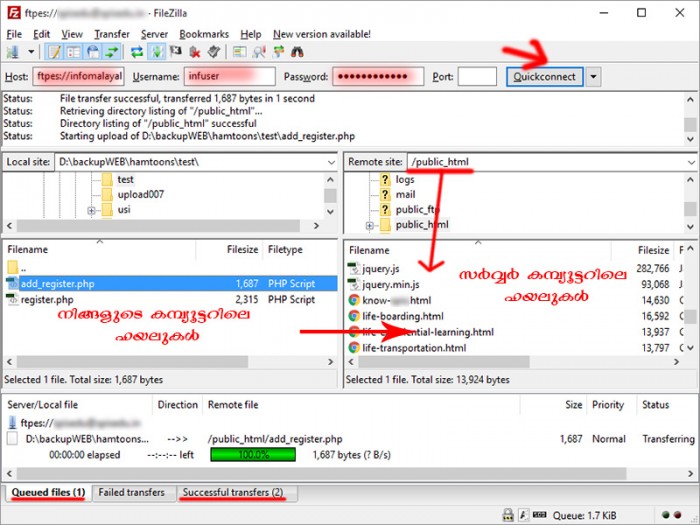Select life-transportation.html in remote list
Viewport: 700px width, 525px height.
(414, 348)
